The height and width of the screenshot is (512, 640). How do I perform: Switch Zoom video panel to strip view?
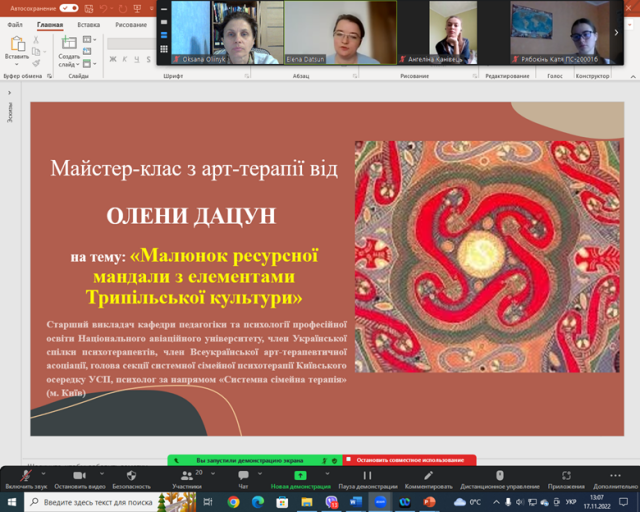click(164, 36)
